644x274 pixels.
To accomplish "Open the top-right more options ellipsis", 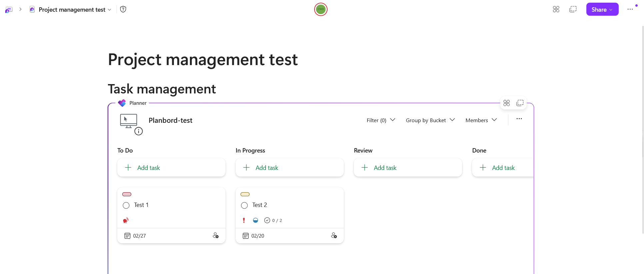I will click(630, 9).
